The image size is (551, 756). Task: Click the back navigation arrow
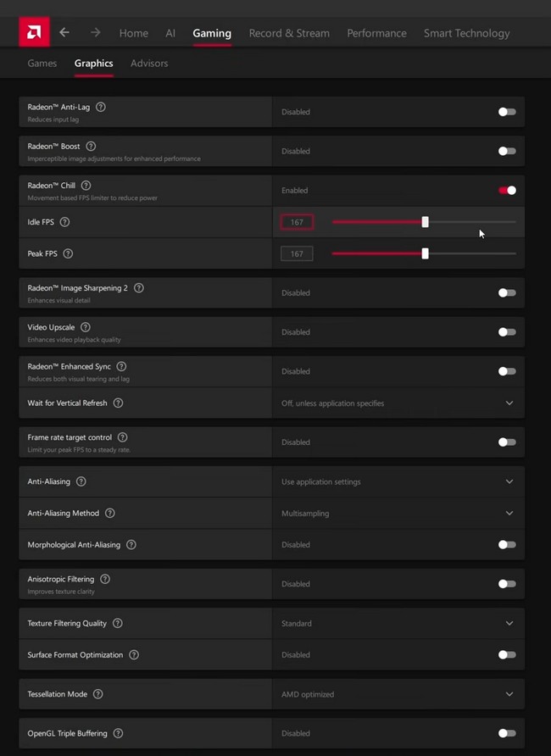point(64,32)
